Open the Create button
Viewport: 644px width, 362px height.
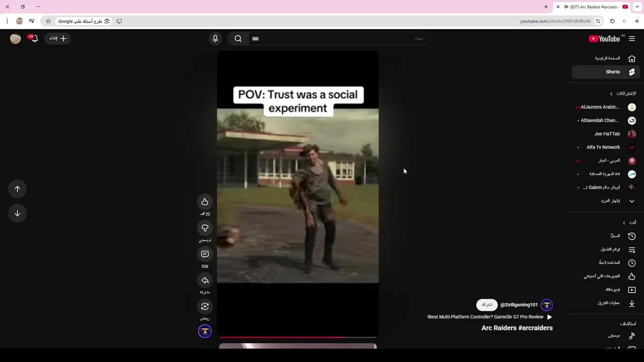[58, 38]
